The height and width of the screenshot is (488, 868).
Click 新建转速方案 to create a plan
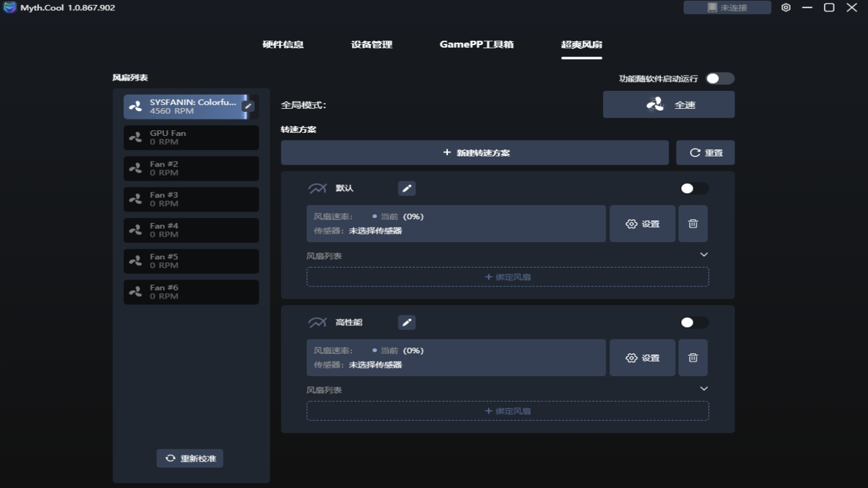474,152
